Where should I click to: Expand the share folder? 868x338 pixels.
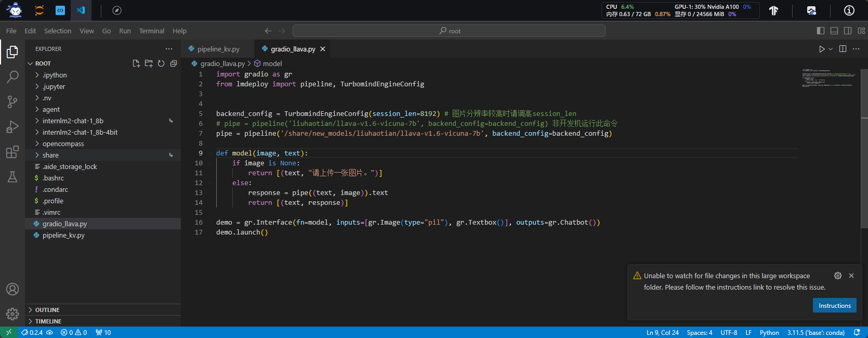tap(103, 155)
